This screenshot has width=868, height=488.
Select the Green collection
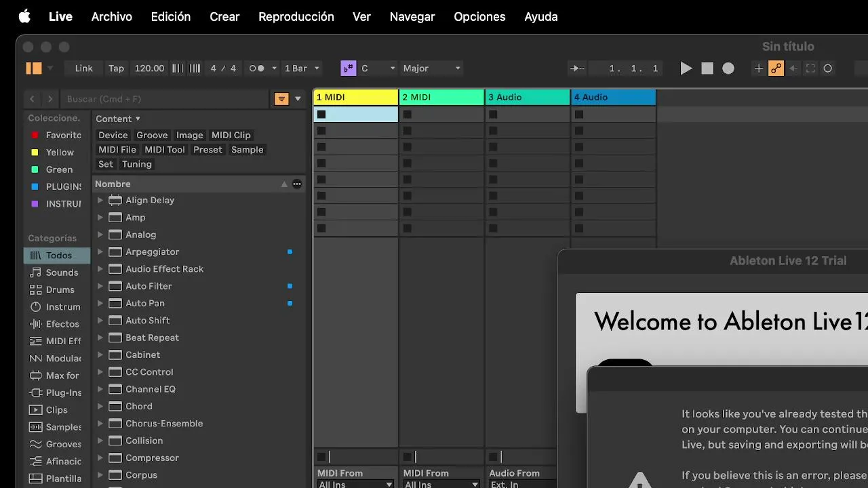click(x=57, y=169)
